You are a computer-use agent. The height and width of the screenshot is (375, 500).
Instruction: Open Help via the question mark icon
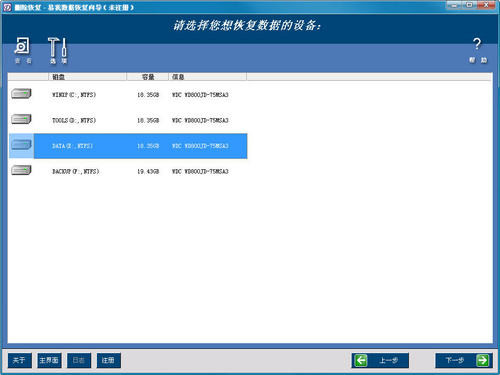click(477, 50)
